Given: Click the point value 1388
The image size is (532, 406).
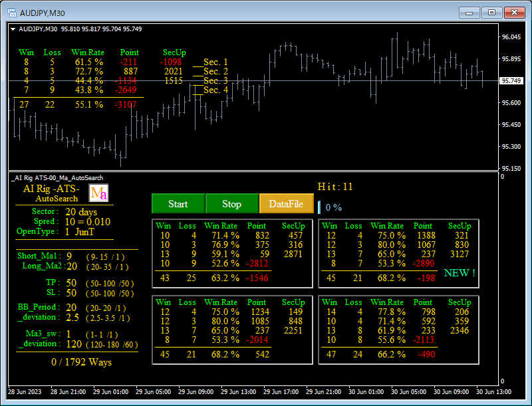Looking at the screenshot, I should (x=426, y=235).
